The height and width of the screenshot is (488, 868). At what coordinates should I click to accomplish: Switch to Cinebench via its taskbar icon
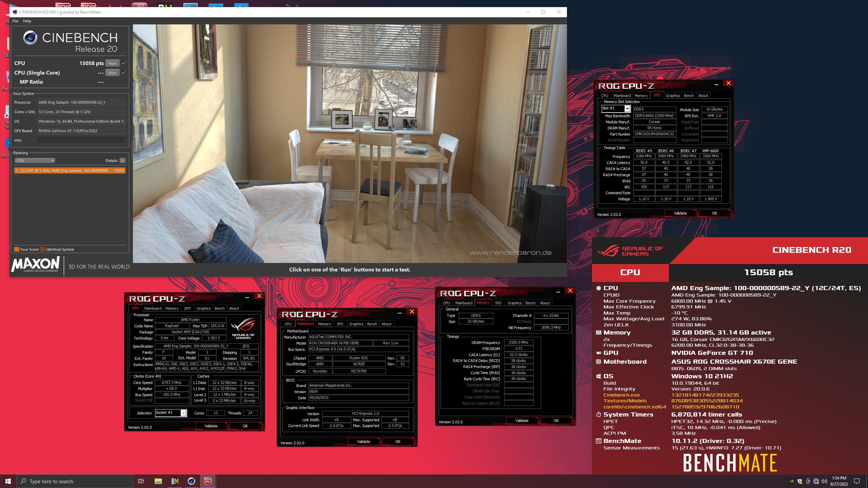coord(191,481)
